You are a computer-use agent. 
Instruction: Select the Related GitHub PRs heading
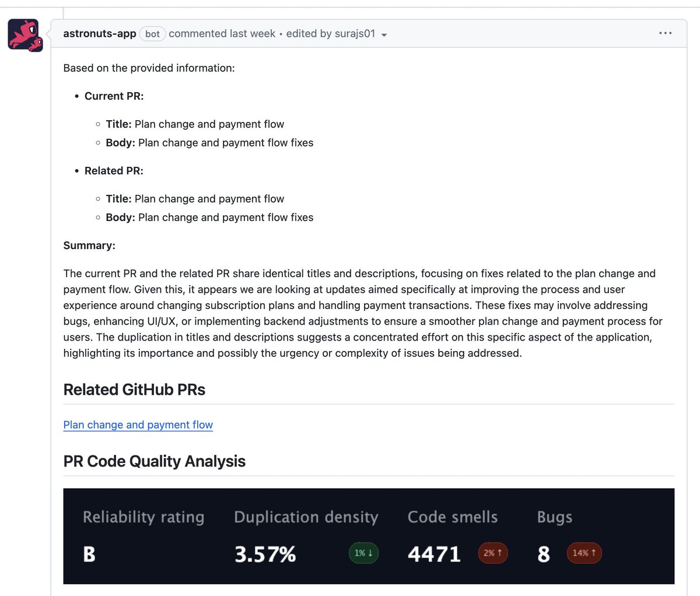coord(134,389)
